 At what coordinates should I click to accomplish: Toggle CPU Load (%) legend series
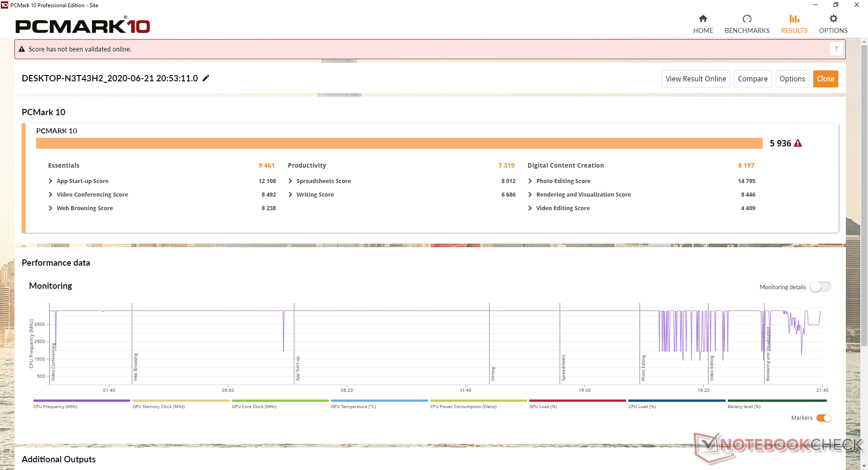(677, 404)
